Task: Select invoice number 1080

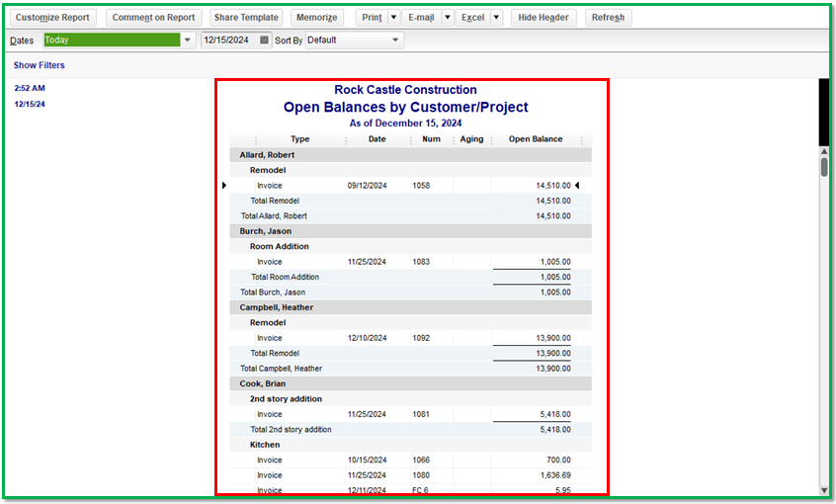Action: (421, 475)
